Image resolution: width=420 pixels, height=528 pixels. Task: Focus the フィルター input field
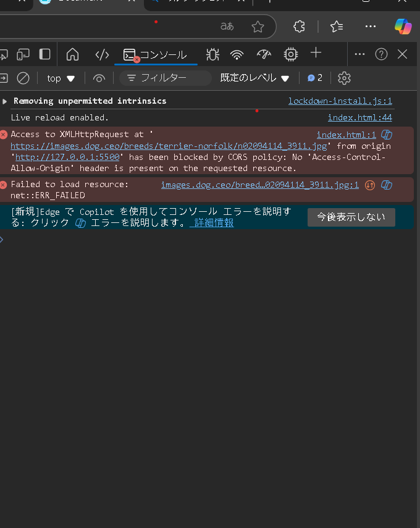(x=166, y=78)
